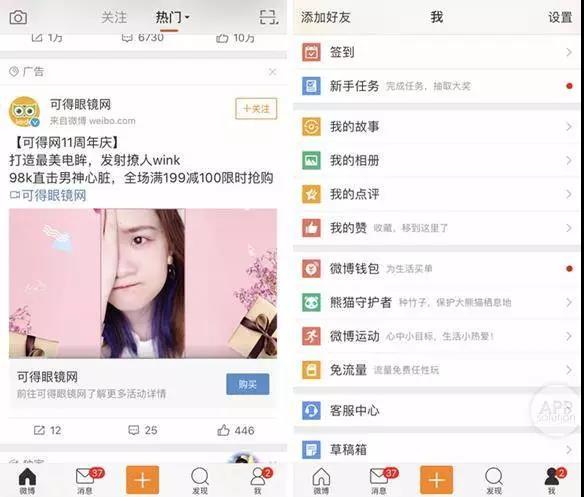The height and width of the screenshot is (497, 584).
Task: Tap the 签到 calendar icon
Action: (x=311, y=52)
